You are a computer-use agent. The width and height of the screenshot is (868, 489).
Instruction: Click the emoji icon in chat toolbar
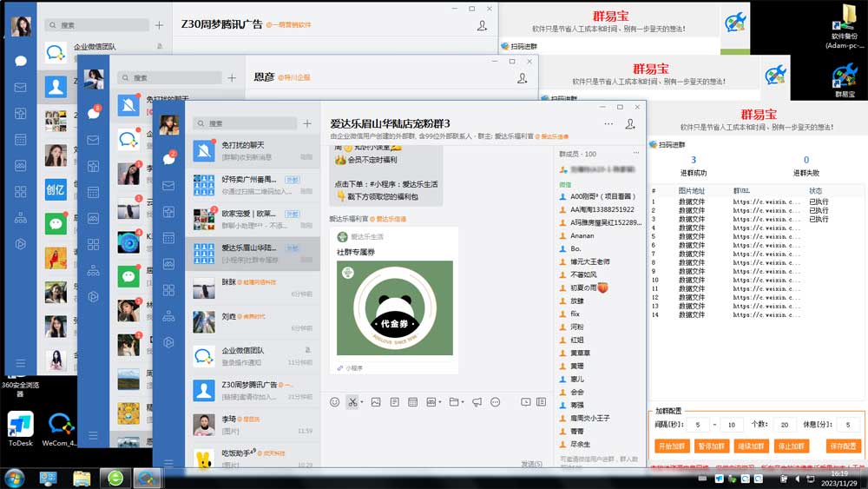[335, 402]
